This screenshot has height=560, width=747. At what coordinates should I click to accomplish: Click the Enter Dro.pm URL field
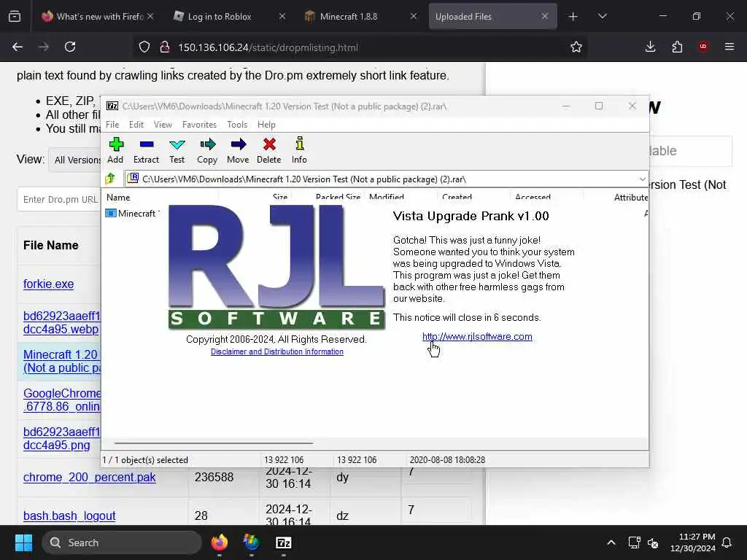click(60, 199)
